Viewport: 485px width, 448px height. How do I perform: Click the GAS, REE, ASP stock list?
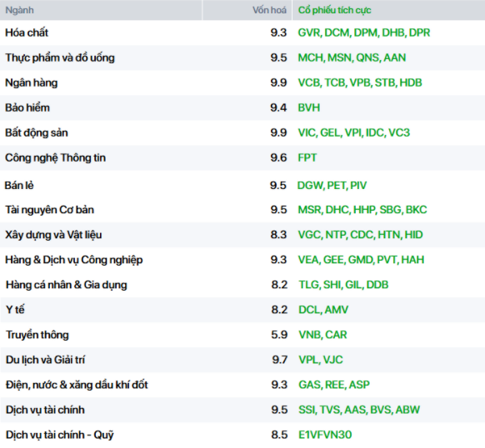coord(334,385)
